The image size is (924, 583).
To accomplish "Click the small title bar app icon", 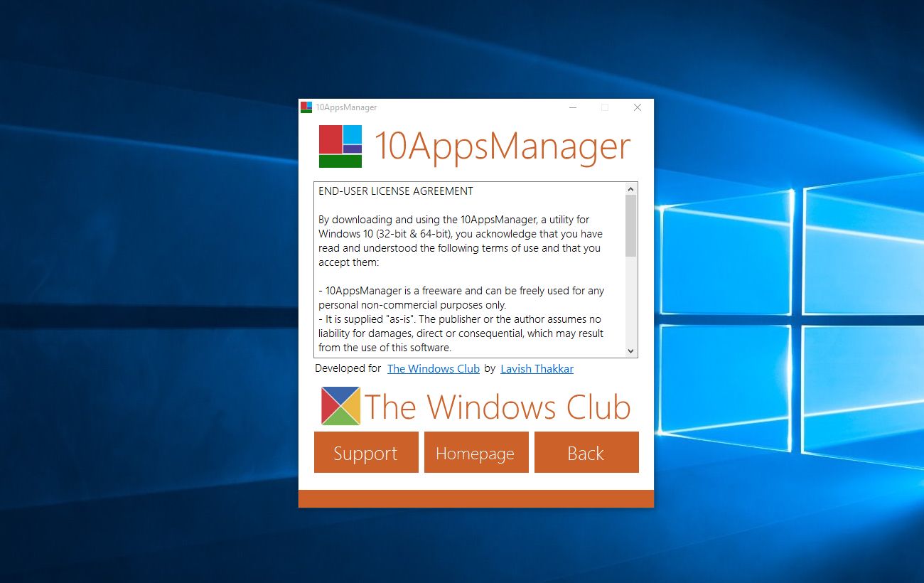I will pos(306,107).
